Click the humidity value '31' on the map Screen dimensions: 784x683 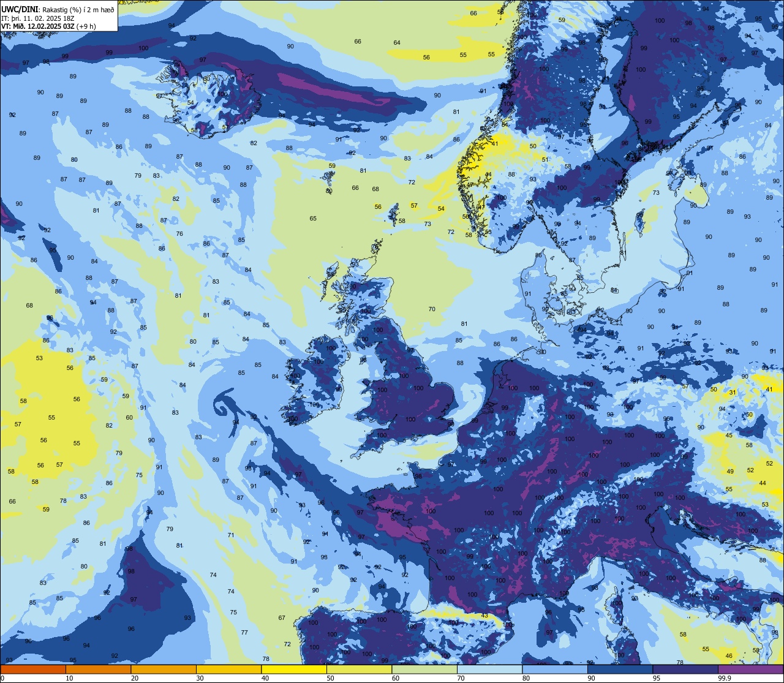[x=733, y=392]
